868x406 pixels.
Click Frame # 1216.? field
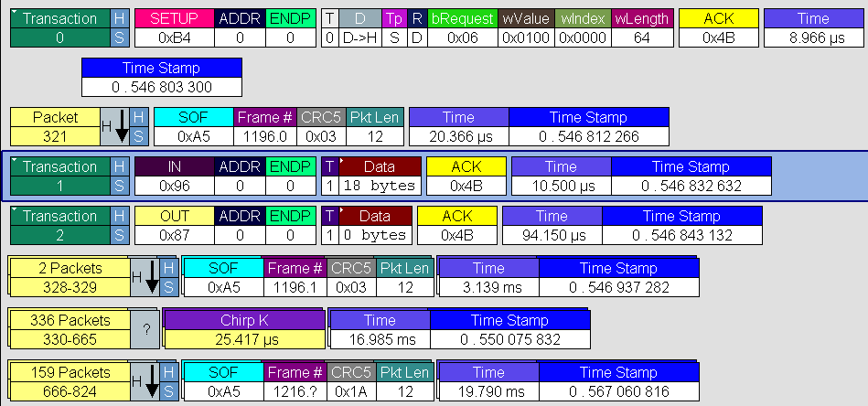pos(295,381)
